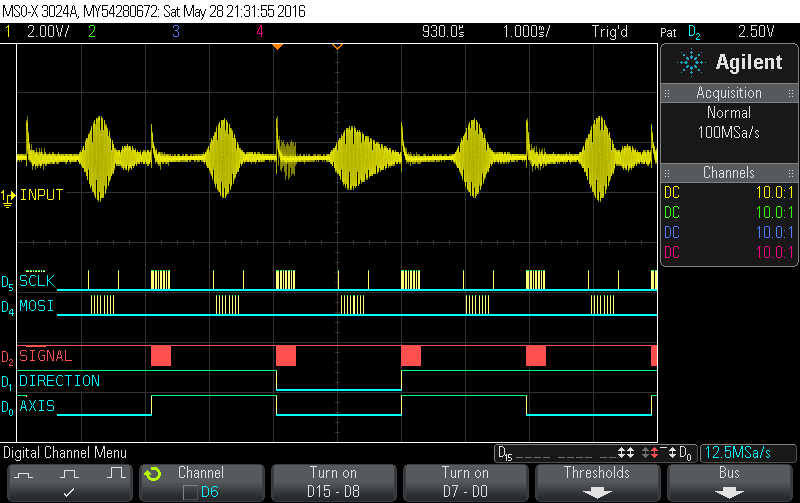This screenshot has height=503, width=800.
Task: Open the Thresholds submenu
Action: [597, 481]
